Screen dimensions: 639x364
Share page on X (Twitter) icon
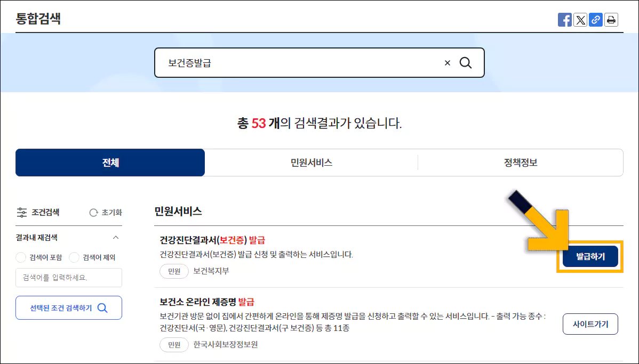pyautogui.click(x=580, y=20)
